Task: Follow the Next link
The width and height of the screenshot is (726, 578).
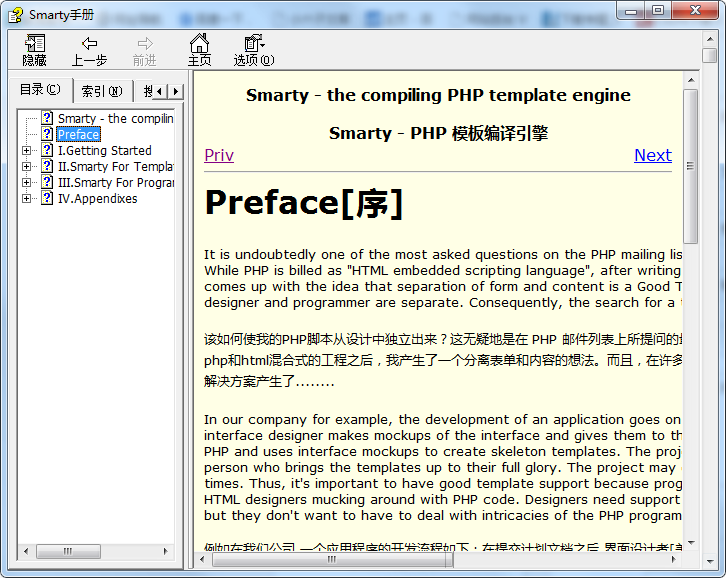Action: click(652, 155)
